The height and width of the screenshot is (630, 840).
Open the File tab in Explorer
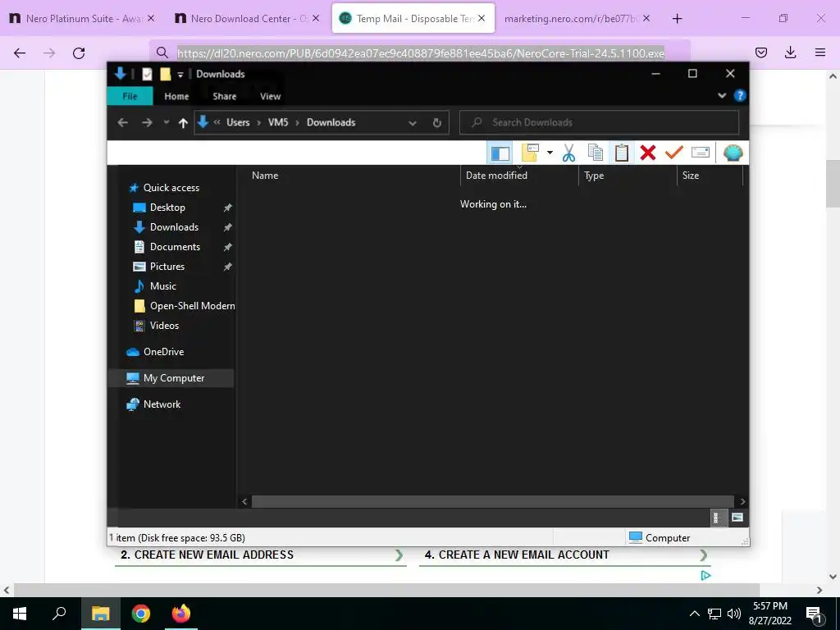coord(130,96)
